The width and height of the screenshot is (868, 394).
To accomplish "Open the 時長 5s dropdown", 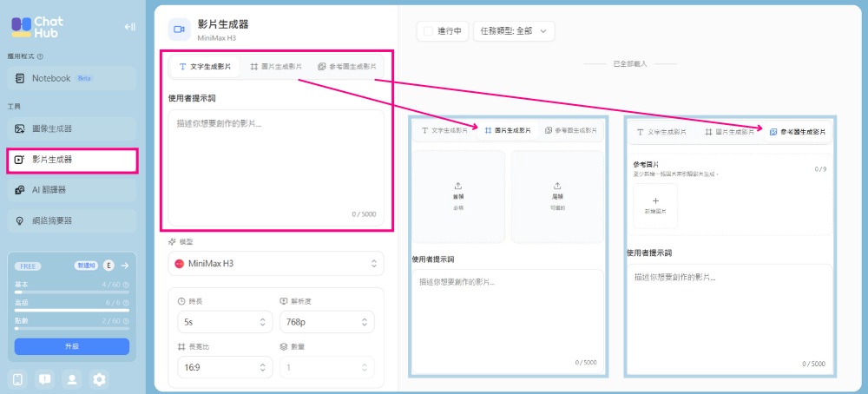I will (225, 322).
